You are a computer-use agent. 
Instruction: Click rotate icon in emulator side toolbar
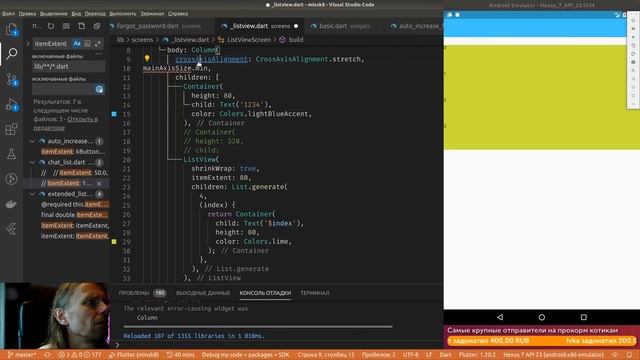pos(633,45)
